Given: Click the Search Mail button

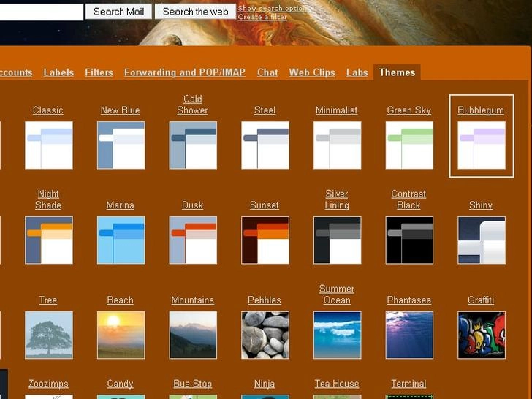Looking at the screenshot, I should [118, 12].
